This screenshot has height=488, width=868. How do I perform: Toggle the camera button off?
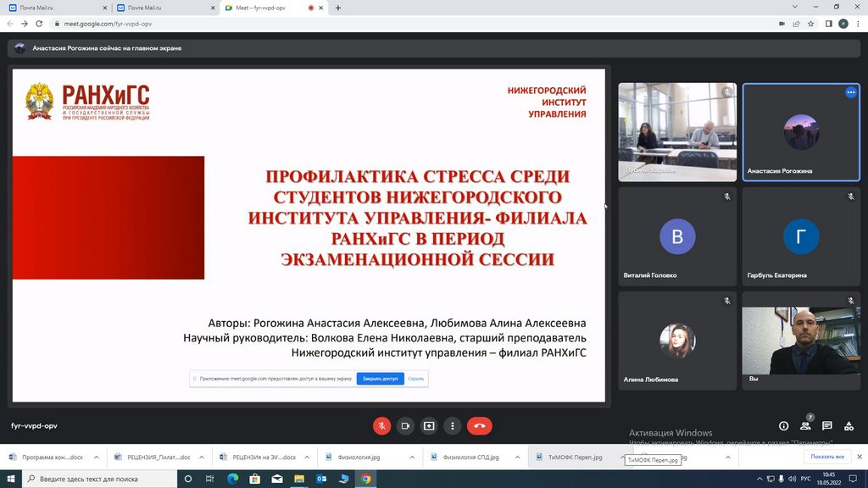pos(405,425)
